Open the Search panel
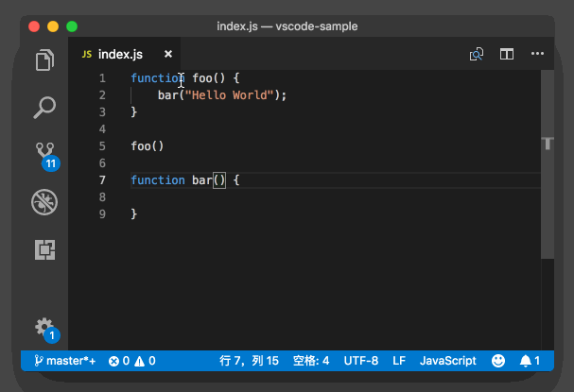574x392 pixels. click(44, 108)
